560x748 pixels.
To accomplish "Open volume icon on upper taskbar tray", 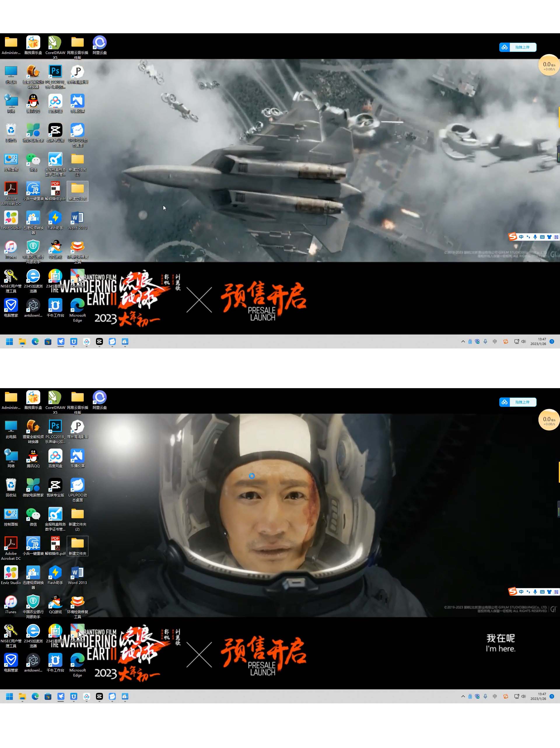I will point(524,341).
